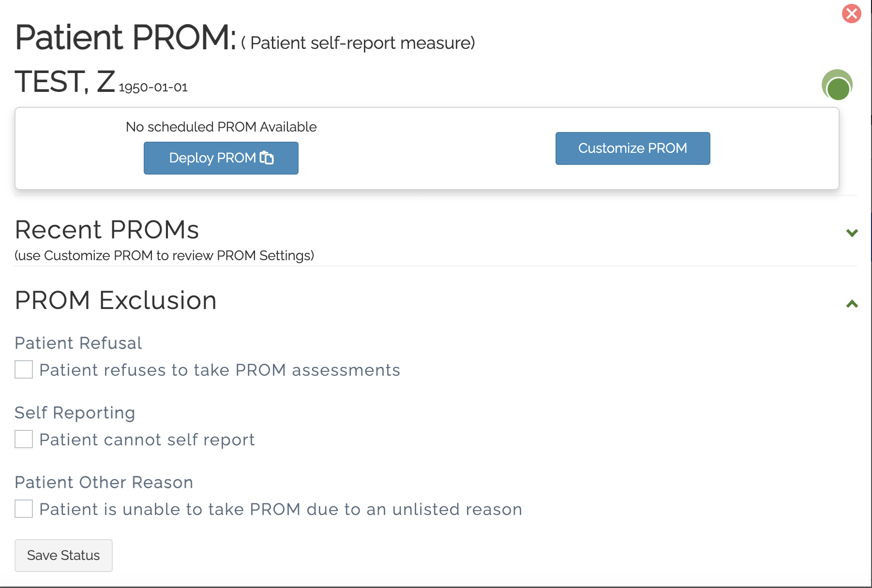The height and width of the screenshot is (588, 872).
Task: Check Patient is unable due to unlisted reason
Action: 23,509
